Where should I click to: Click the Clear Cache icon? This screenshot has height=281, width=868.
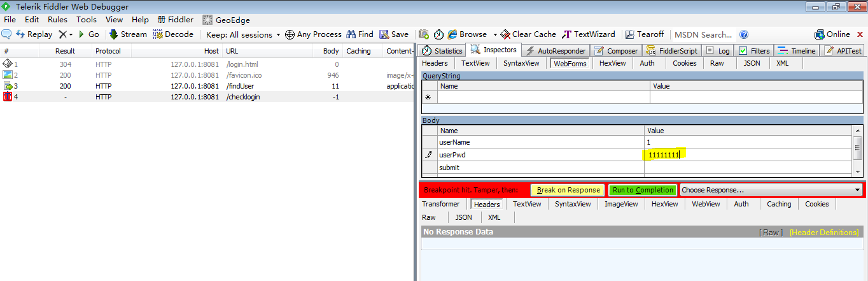point(505,34)
